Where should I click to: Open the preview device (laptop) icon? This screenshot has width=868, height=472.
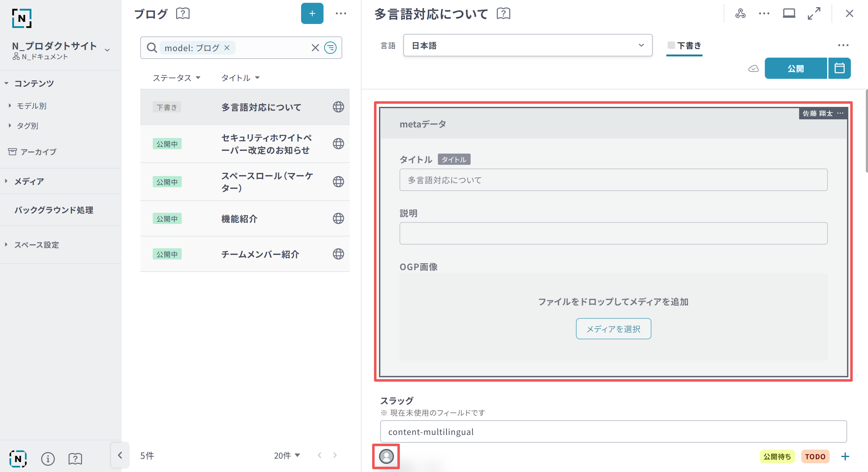coord(789,13)
